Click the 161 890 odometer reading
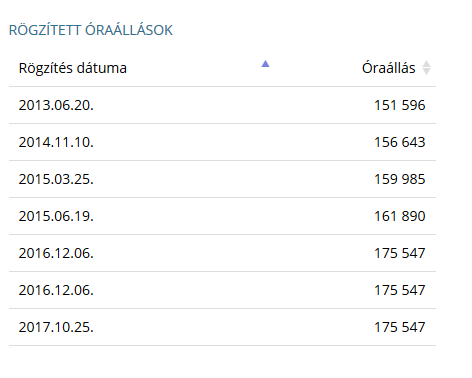Screen dimensions: 472x378 400,216
